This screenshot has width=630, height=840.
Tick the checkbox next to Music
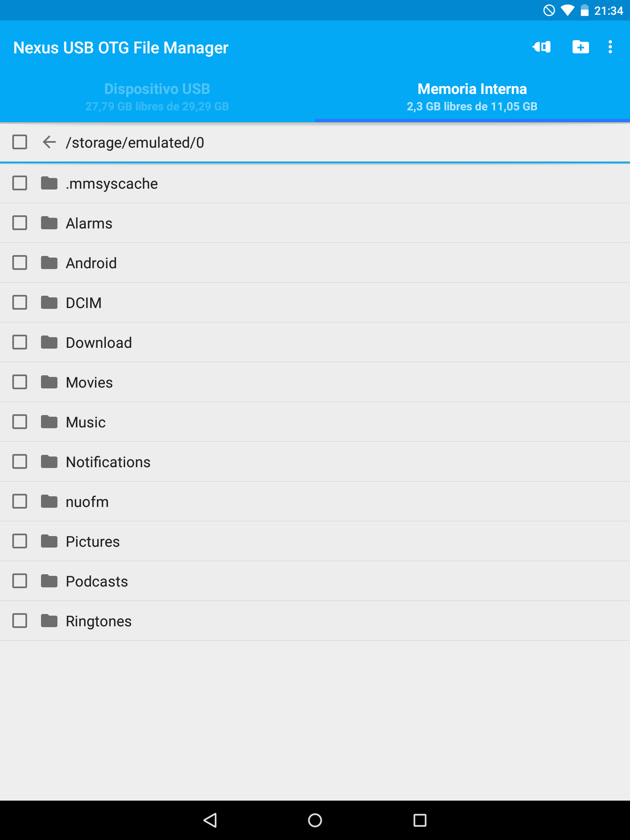point(20,422)
